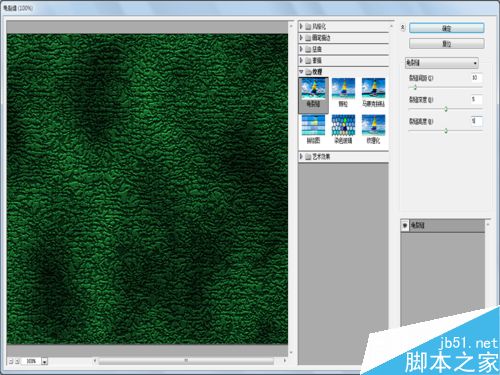Click the crack spacing value field
The height and width of the screenshot is (375, 500).
(476, 78)
